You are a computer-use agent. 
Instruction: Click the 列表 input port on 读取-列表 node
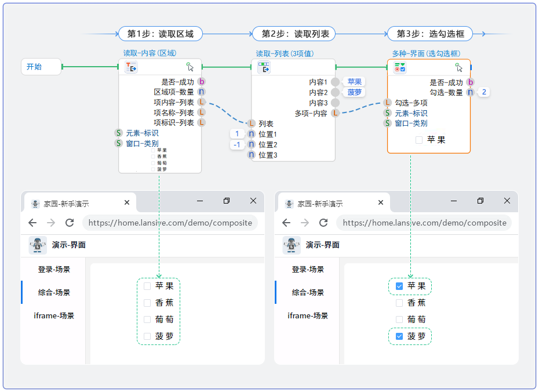pyautogui.click(x=251, y=124)
